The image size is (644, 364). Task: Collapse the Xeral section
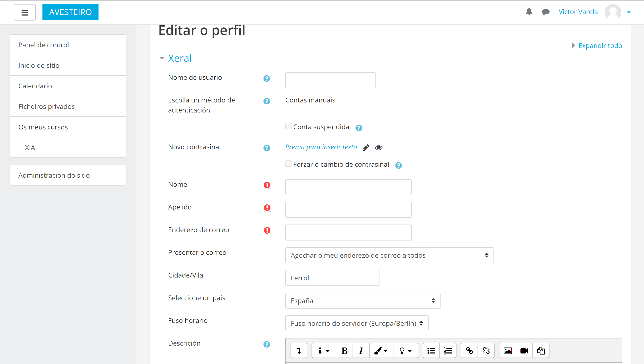[180, 58]
